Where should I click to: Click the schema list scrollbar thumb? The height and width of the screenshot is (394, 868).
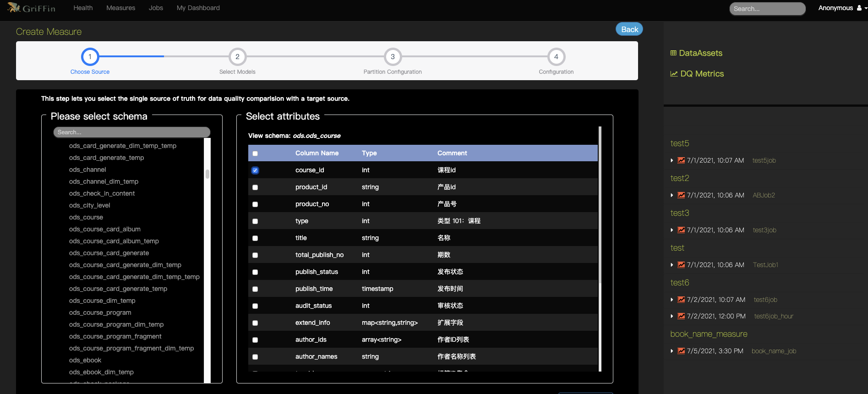point(207,174)
